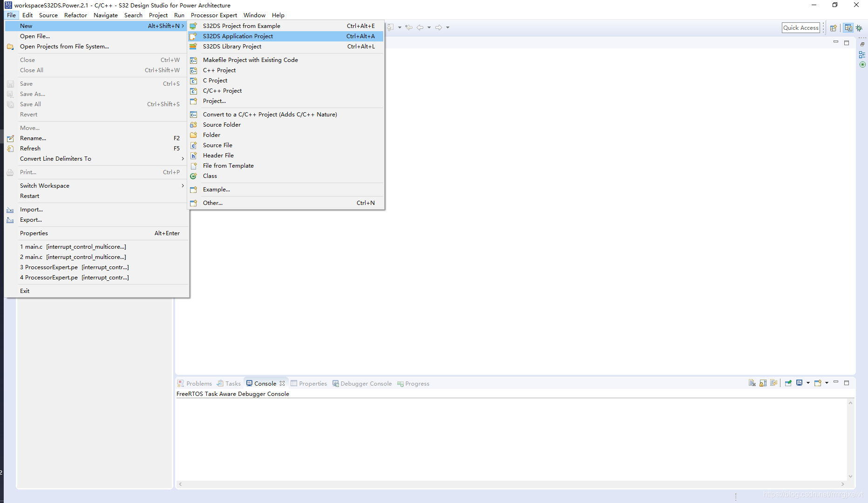Screen dimensions: 868x503
Task: Click the Restore icon on the right trim
Action: [862, 44]
